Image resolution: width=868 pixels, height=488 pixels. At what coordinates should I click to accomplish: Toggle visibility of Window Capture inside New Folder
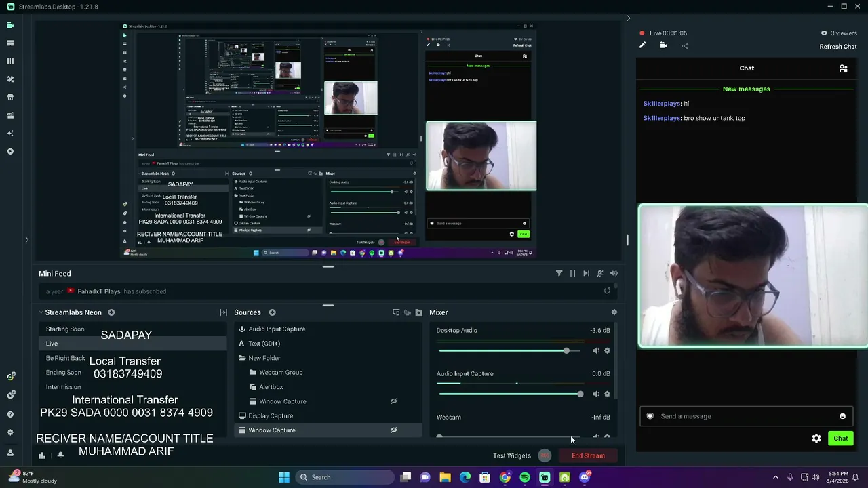393,401
